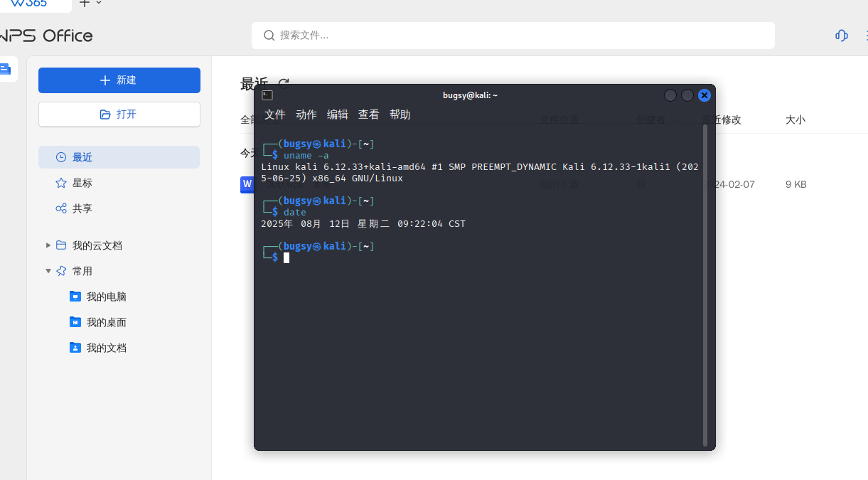Select the documents icon in WPS left rail
Image resolution: width=868 pixels, height=480 pixels.
(5, 69)
